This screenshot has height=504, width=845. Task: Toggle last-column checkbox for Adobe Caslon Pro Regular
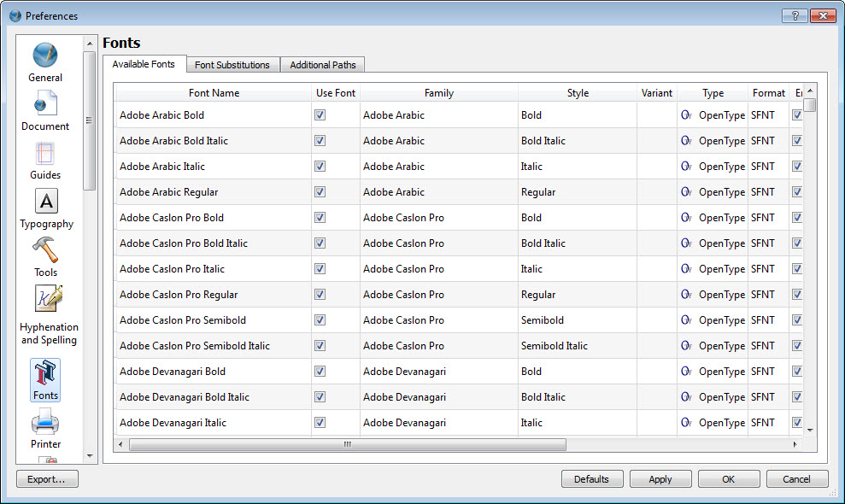pyautogui.click(x=797, y=295)
